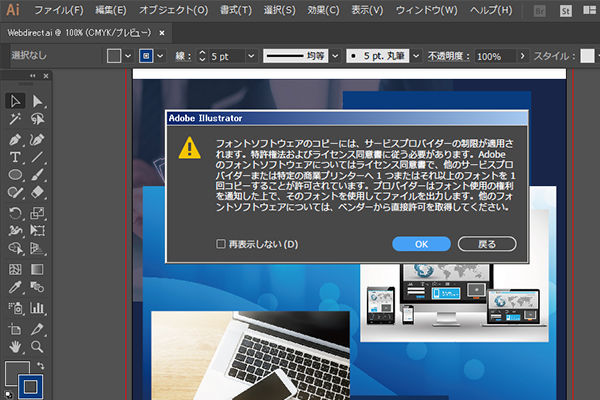Select the Artboard tool
600x400 pixels.
(15, 329)
